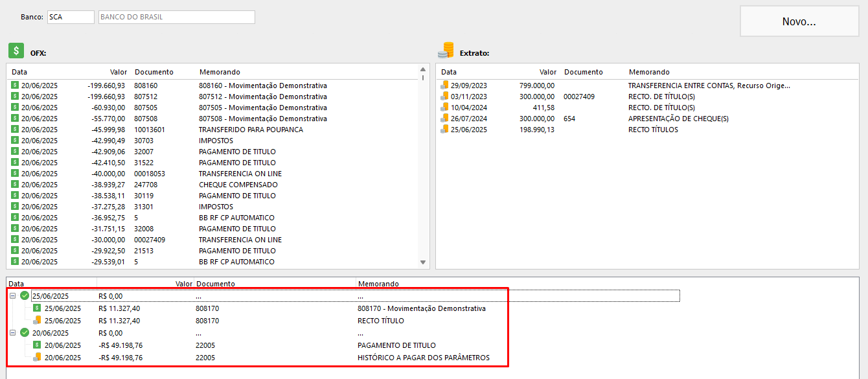Screen dimensions: 868x379
Task: Click coin icon of RECTO TÍTULO child row
Action: click(37, 321)
